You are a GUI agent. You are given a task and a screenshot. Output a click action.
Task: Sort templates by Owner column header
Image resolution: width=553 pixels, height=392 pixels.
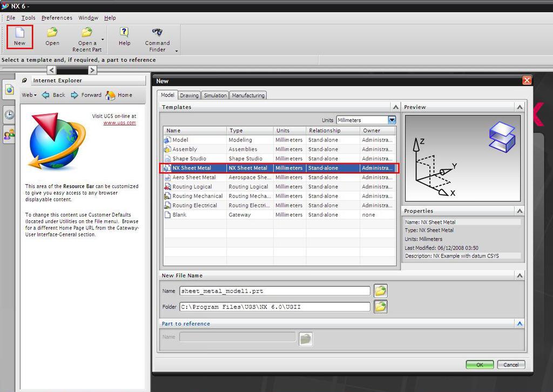377,131
